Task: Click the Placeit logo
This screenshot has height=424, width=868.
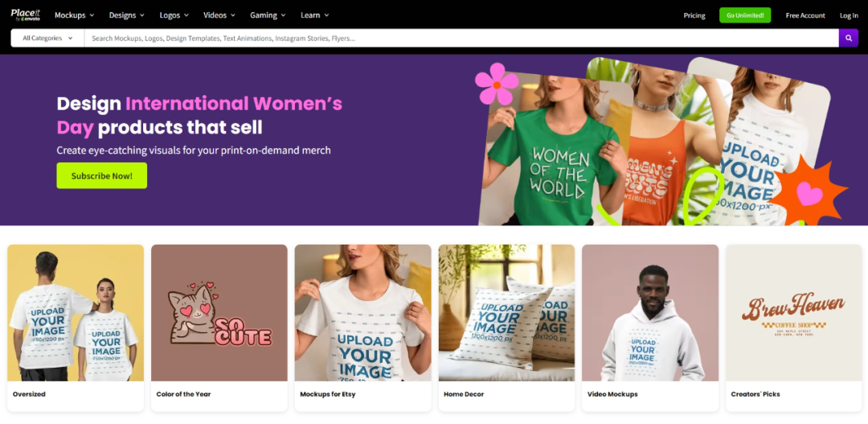Action: coord(27,14)
